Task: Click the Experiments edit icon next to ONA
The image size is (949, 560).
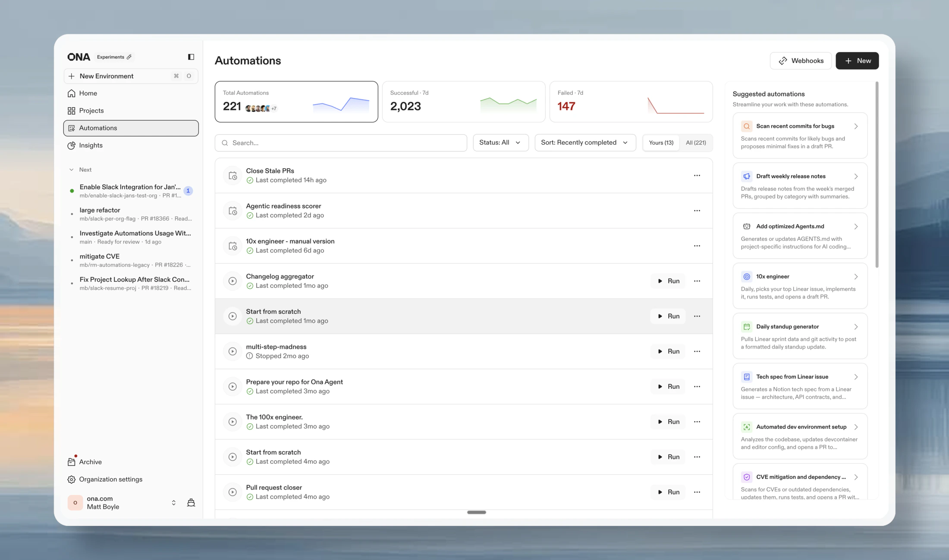Action: [x=129, y=56]
